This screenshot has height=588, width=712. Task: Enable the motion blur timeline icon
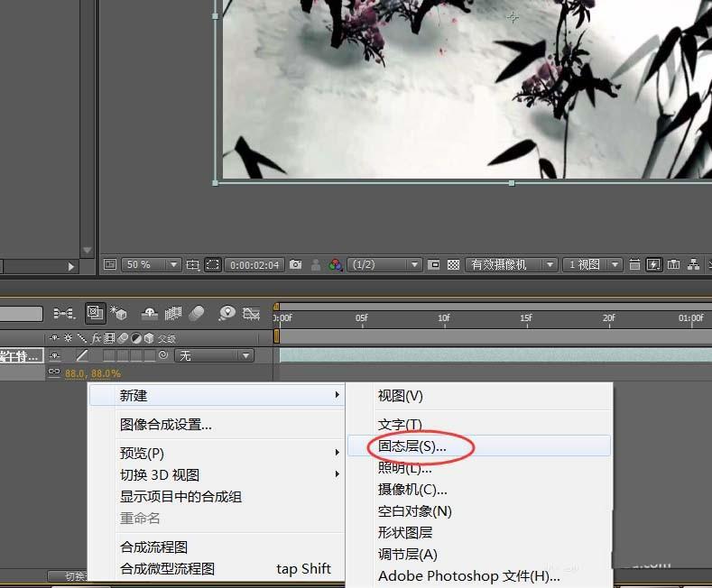coord(196,313)
